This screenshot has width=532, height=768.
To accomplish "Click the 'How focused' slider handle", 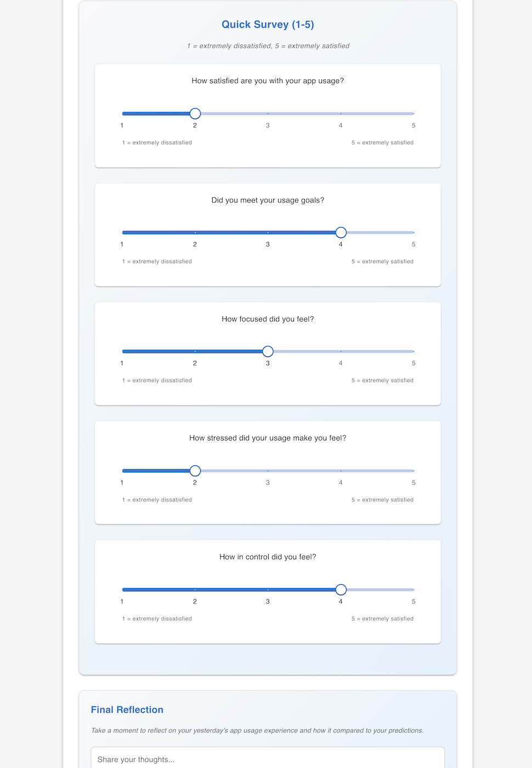I will click(x=268, y=352).
